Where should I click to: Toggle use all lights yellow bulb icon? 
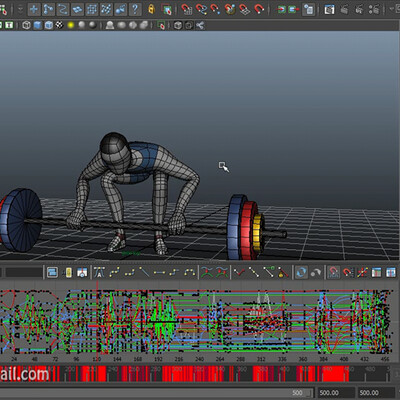point(71,25)
